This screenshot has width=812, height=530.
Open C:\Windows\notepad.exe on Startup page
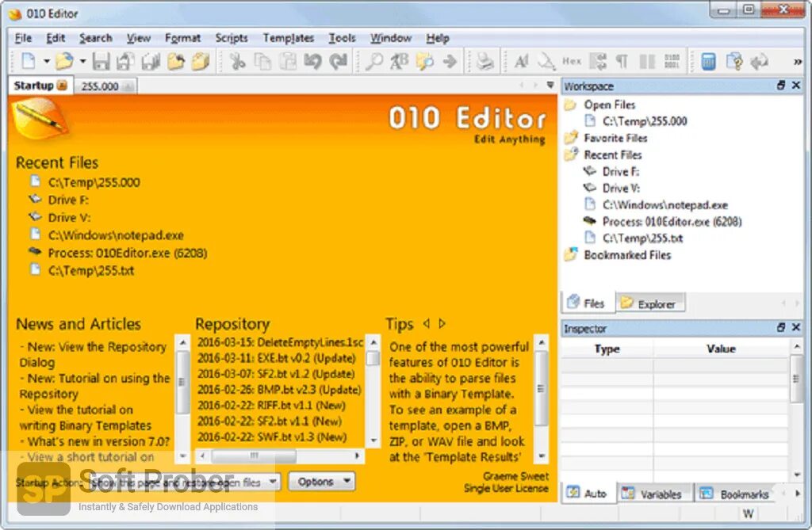tap(116, 235)
